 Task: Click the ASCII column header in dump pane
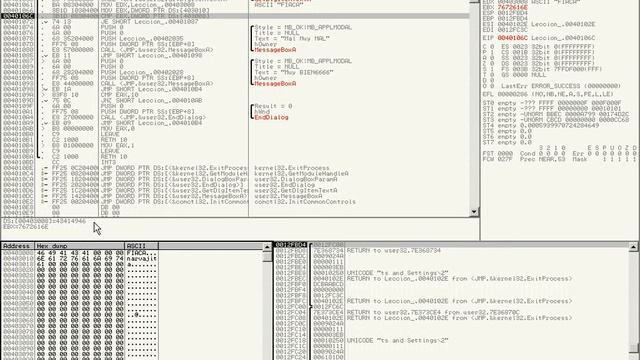[141, 246]
